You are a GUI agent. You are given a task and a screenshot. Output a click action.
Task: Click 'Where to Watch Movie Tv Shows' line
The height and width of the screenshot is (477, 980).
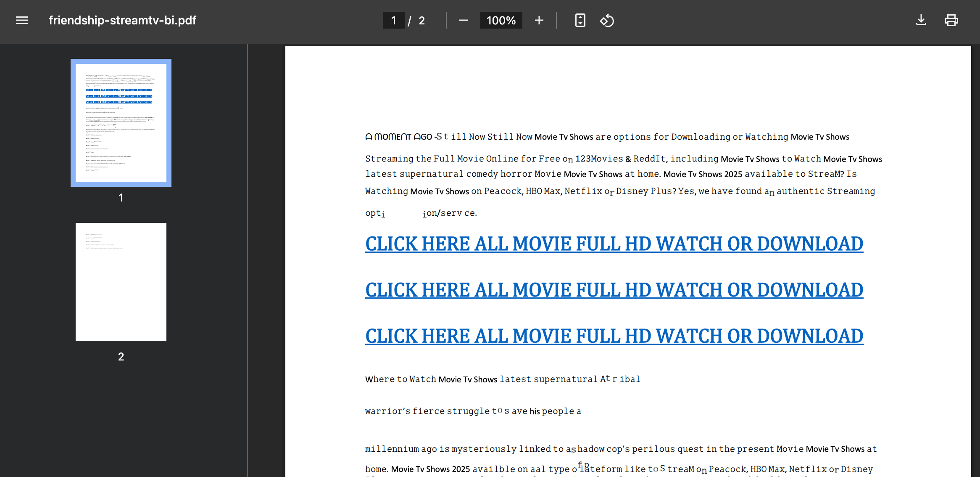502,379
